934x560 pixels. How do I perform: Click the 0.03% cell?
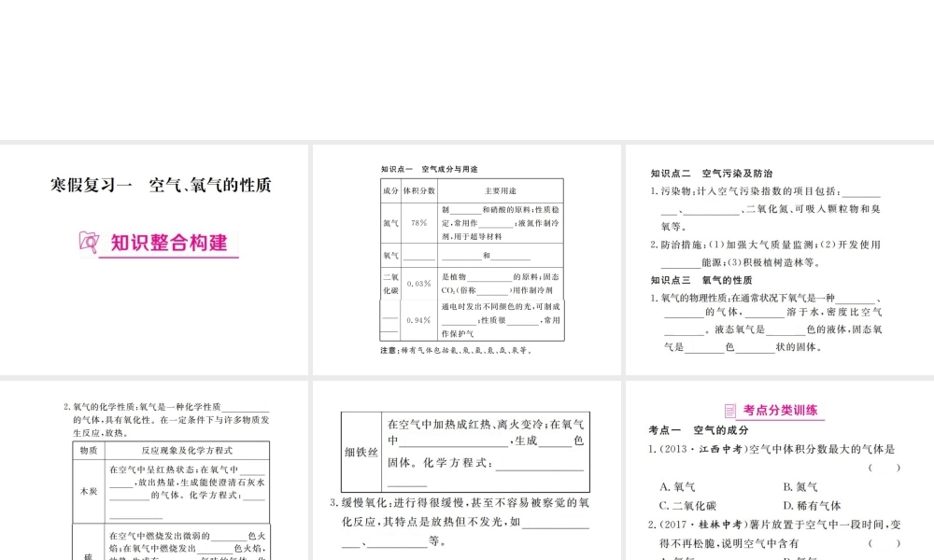418,284
